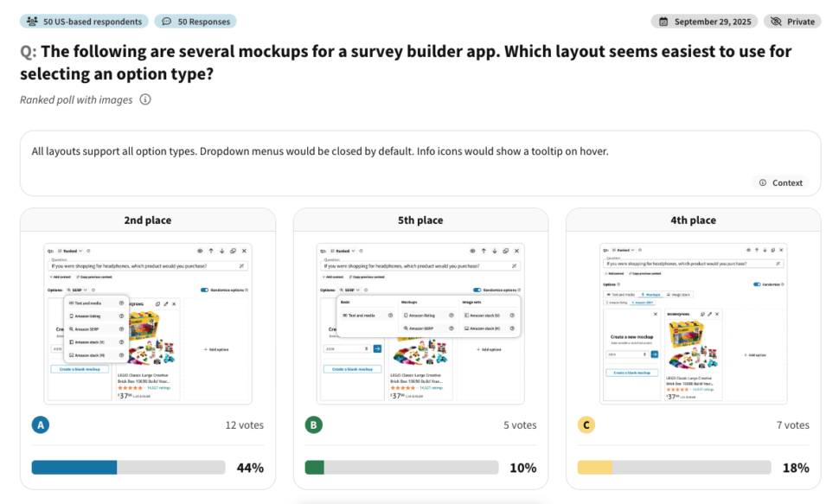Click the green 10% progress bar
The image size is (839, 504).
tap(401, 467)
